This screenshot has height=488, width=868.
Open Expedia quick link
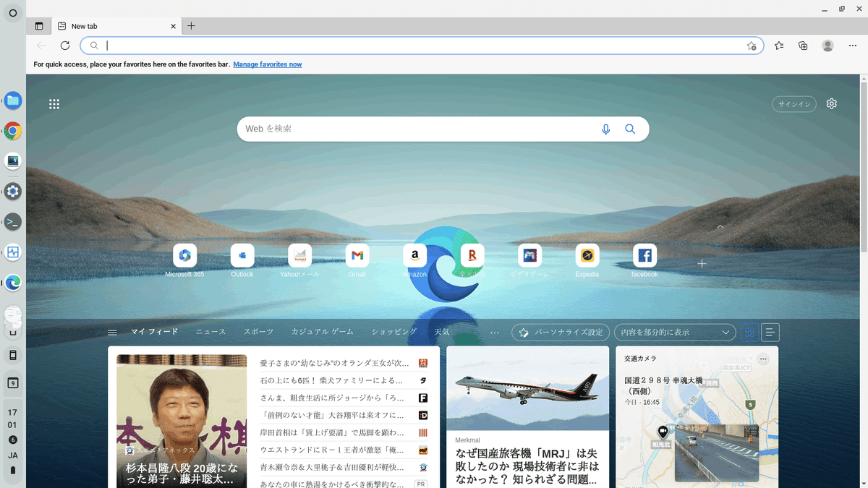click(x=587, y=261)
